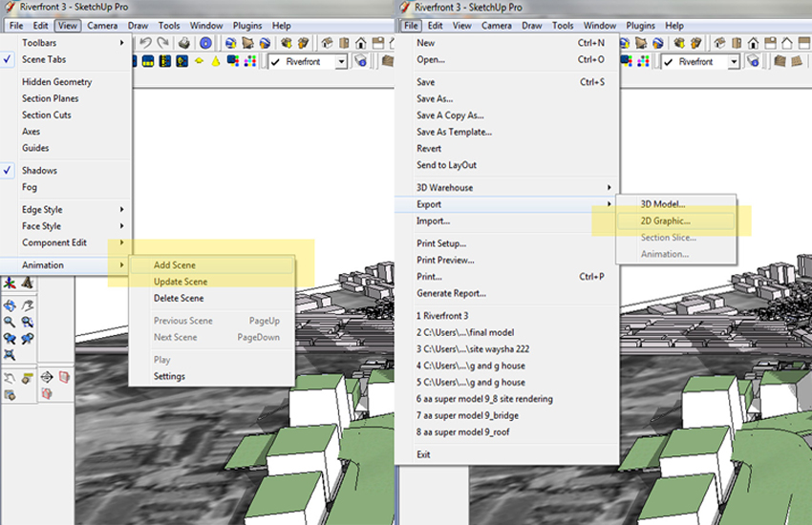
Task: Select Front view house icon in View-menu window
Action: 361,43
